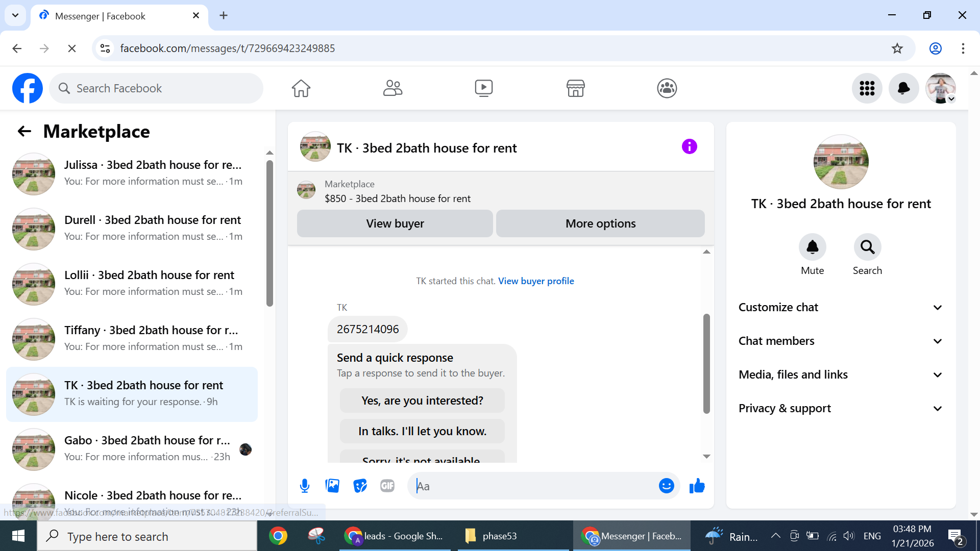
Task: Open the emoji picker smiley
Action: (666, 486)
